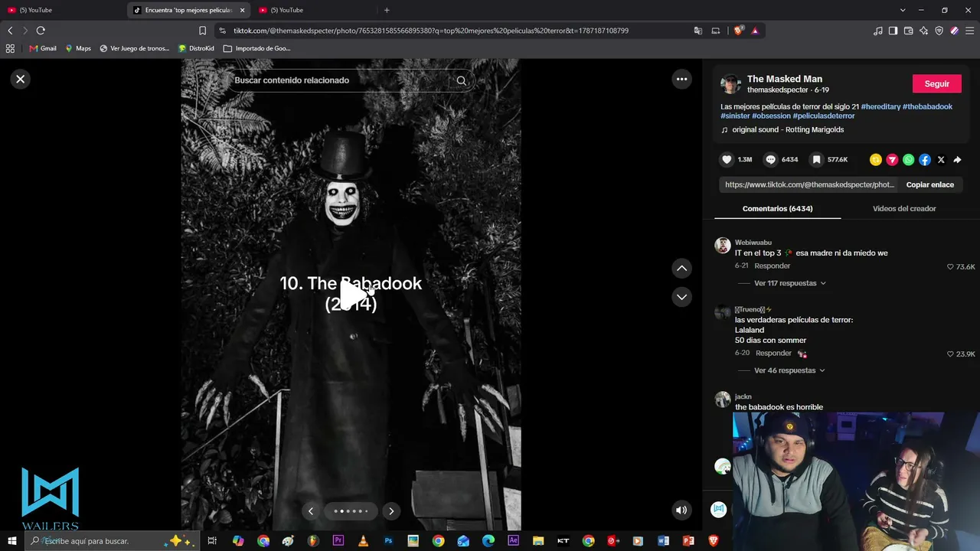Click the search magnifier icon in the viewer
The height and width of the screenshot is (551, 980).
461,80
